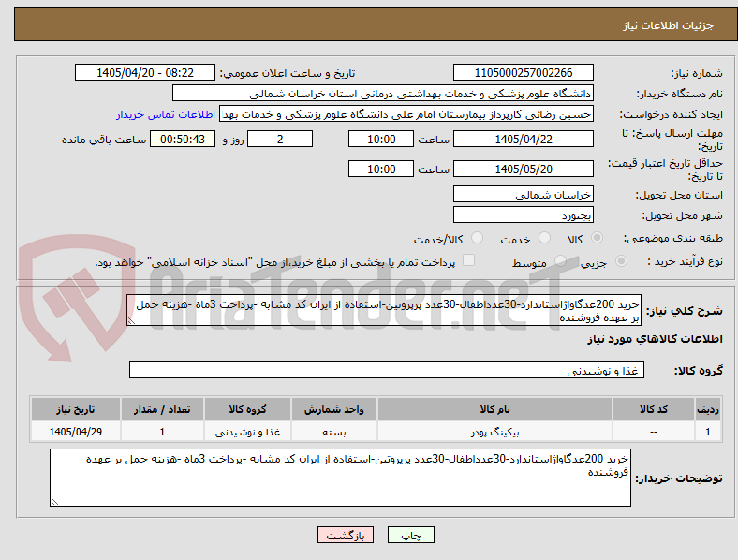Select the متوسط purchase type radio
The width and height of the screenshot is (738, 560).
(560, 261)
